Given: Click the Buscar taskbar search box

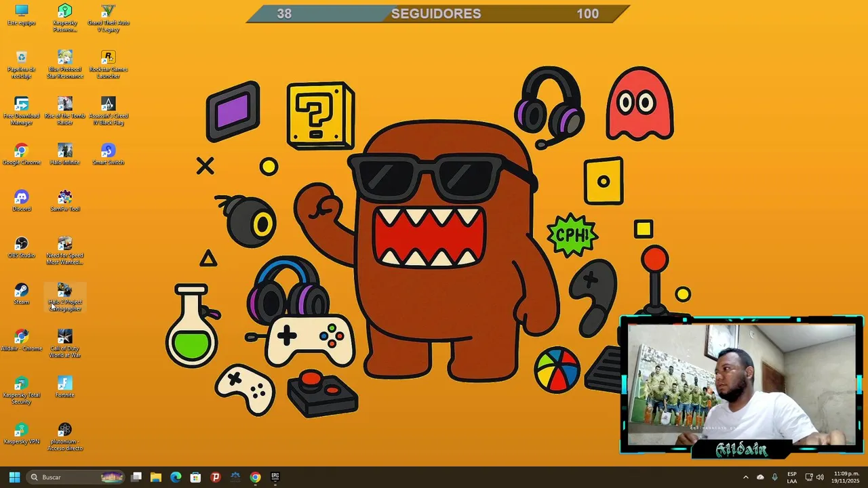Looking at the screenshot, I should pyautogui.click(x=76, y=477).
